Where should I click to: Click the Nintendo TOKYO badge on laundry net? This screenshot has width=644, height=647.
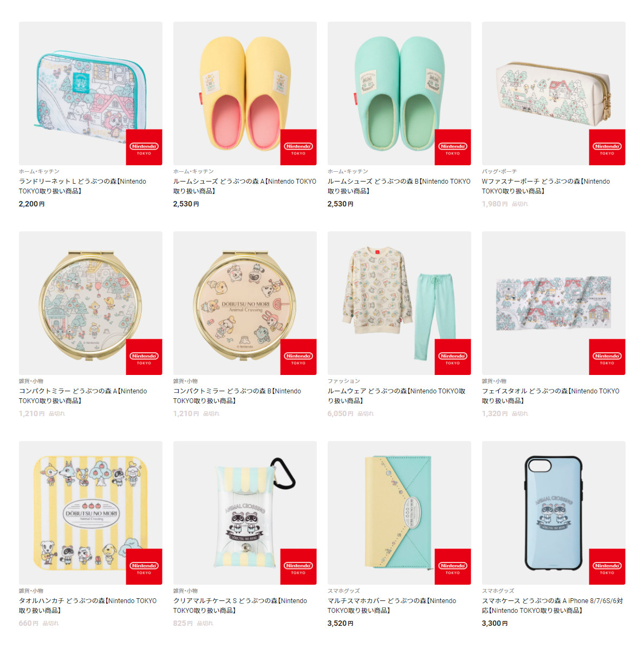coord(144,147)
